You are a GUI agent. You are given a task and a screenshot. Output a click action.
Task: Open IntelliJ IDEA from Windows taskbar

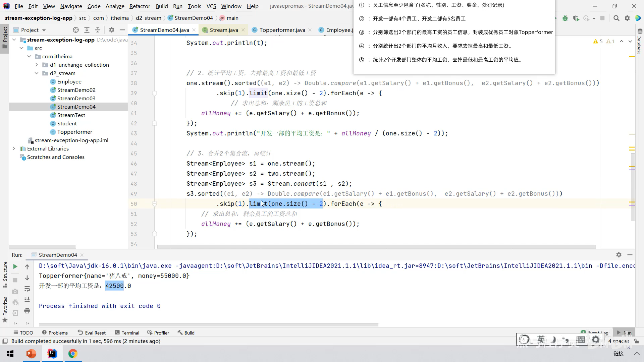52,354
